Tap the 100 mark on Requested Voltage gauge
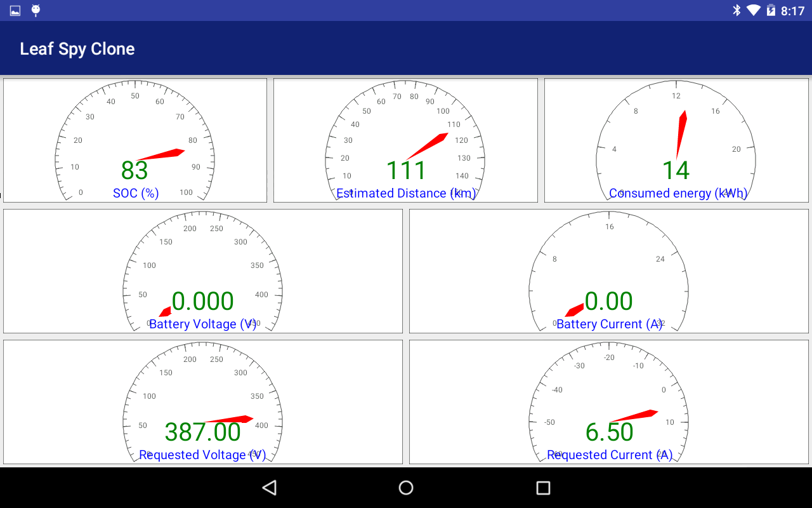The height and width of the screenshot is (508, 812). (x=149, y=396)
